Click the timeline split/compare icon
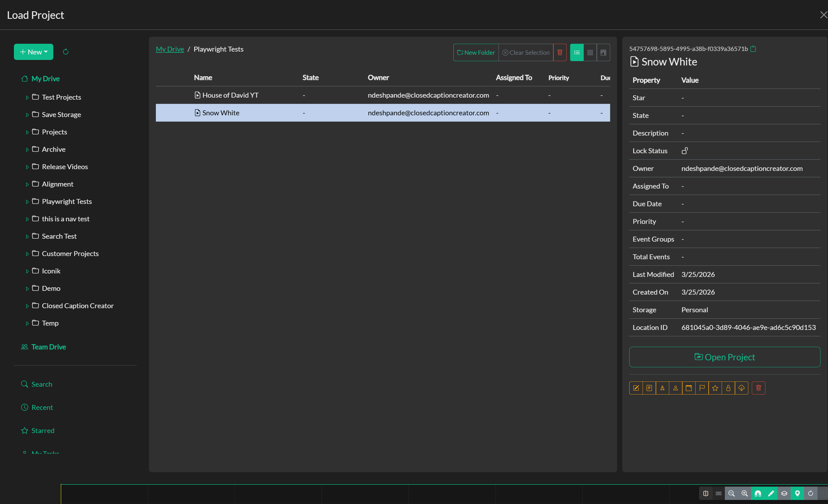 coord(706,493)
